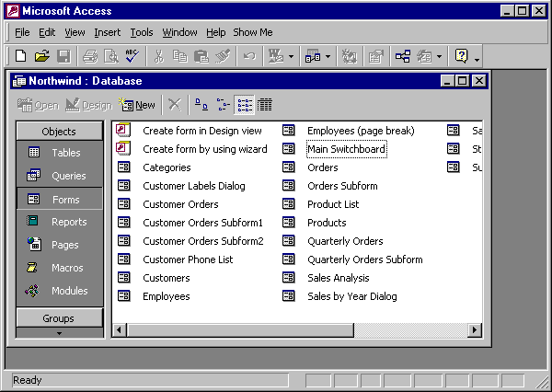Click the Delete X icon
The image size is (552, 392).
tap(175, 105)
